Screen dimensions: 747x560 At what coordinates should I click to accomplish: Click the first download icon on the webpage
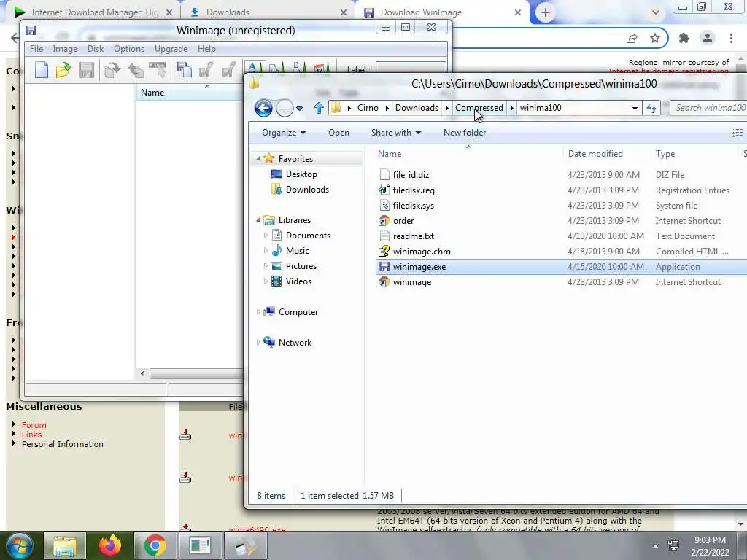click(x=185, y=435)
